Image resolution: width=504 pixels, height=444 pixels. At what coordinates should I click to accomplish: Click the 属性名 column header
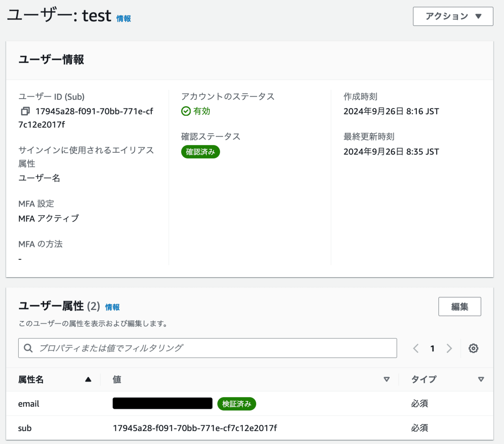point(31,379)
